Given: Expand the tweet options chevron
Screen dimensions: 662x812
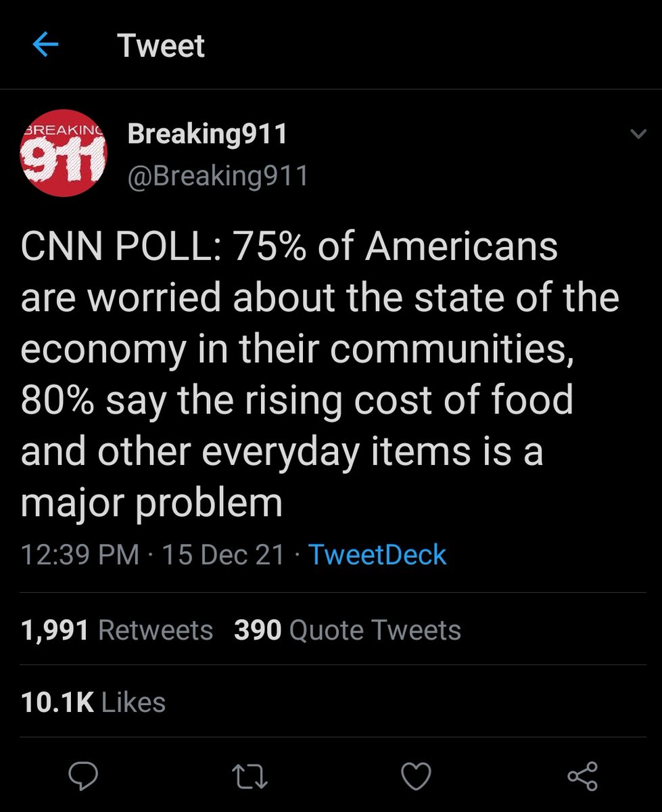Looking at the screenshot, I should click(x=638, y=135).
